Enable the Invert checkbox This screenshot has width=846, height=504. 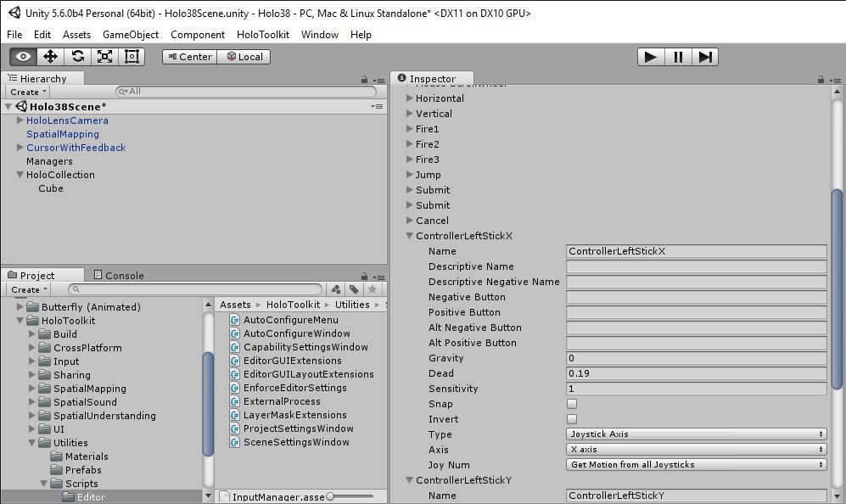tap(572, 419)
